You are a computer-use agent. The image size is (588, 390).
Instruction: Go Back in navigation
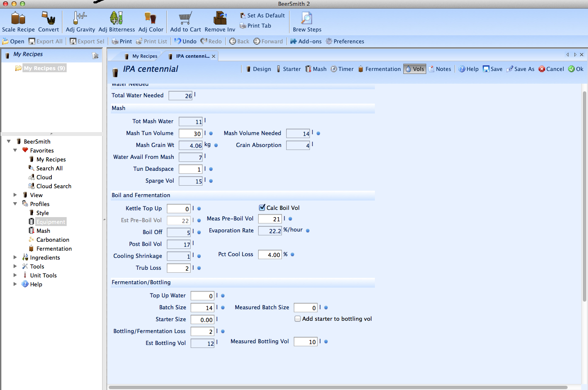[239, 41]
